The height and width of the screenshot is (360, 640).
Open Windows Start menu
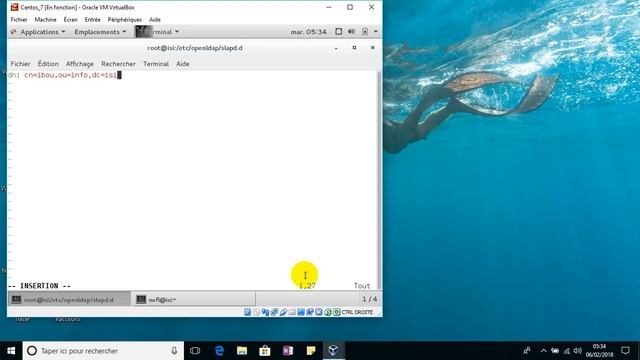point(11,351)
